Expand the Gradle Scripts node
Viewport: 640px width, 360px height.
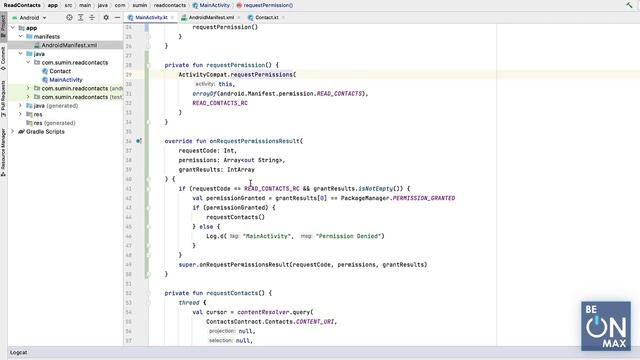point(13,131)
